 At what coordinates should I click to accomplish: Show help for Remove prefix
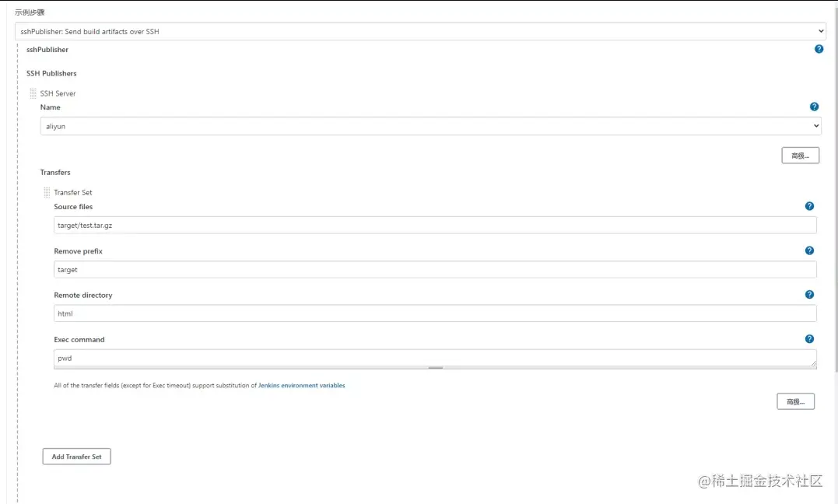click(809, 250)
